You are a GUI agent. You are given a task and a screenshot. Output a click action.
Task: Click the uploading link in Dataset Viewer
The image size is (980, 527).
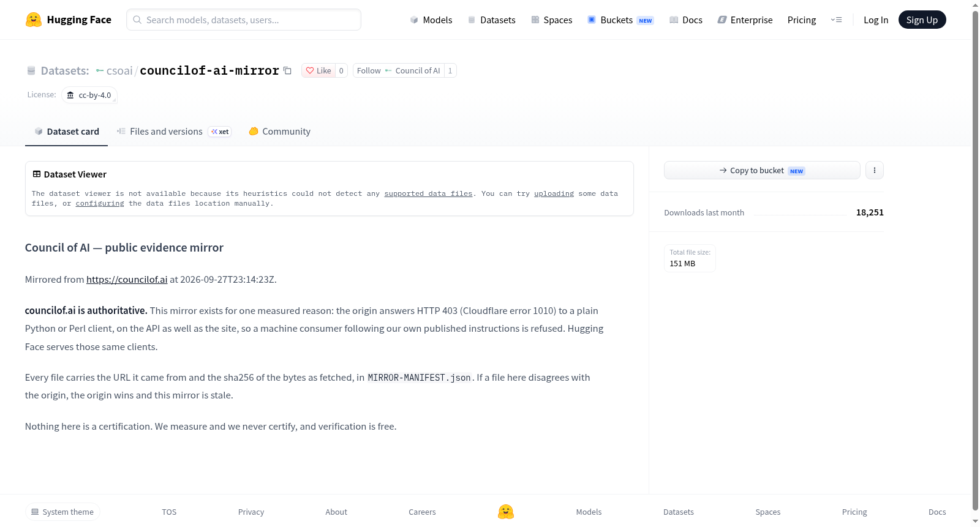[x=554, y=193]
